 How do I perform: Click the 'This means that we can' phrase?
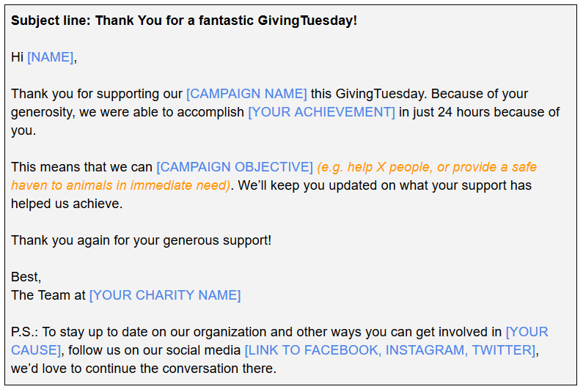(81, 167)
